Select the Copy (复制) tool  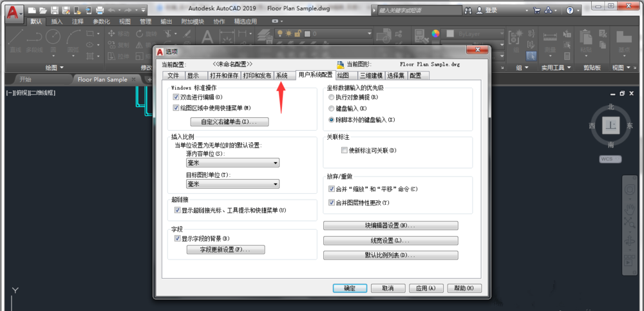pyautogui.click(x=118, y=45)
